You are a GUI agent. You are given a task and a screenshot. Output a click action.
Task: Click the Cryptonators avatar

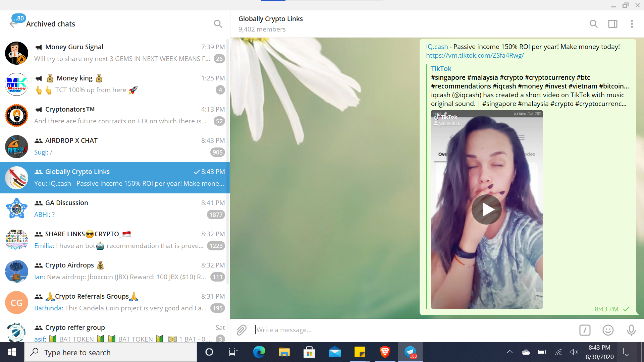(16, 115)
